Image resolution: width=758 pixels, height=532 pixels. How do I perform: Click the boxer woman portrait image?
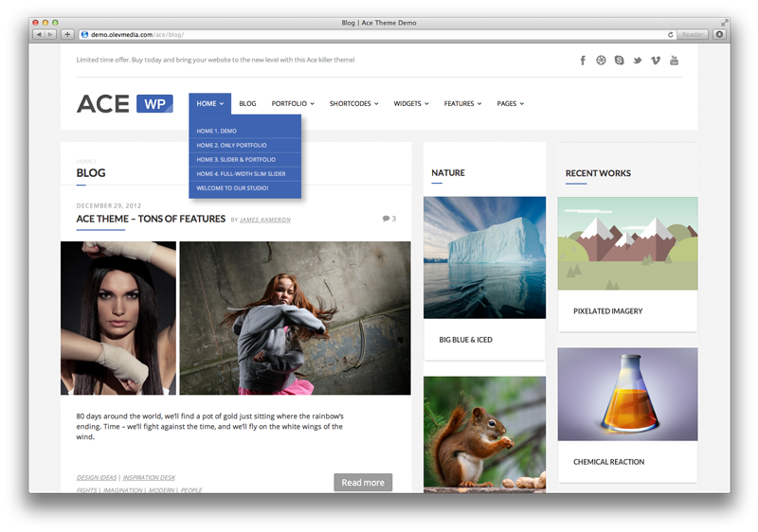tap(118, 318)
